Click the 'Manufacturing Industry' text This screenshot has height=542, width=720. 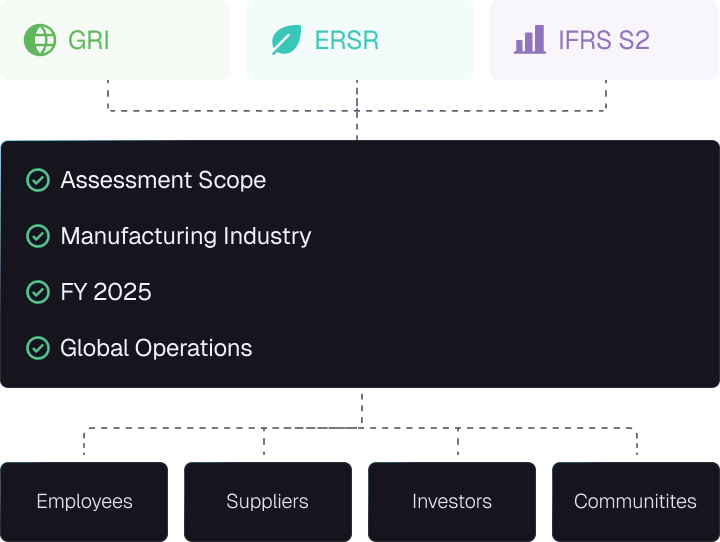(186, 237)
